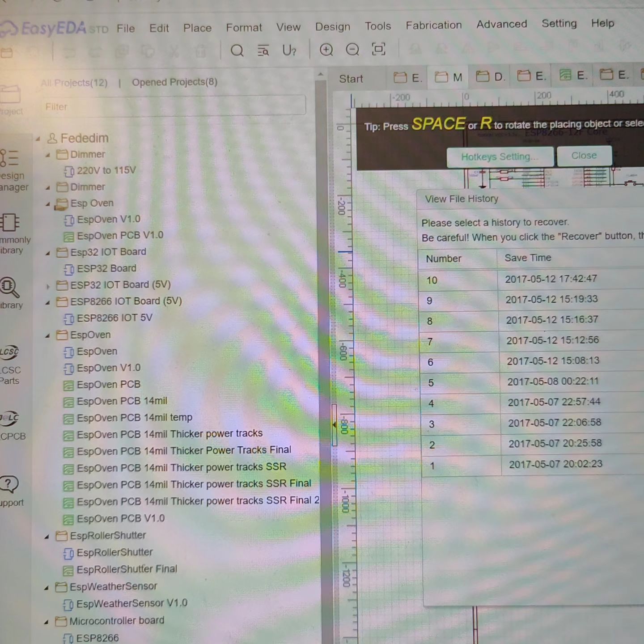The image size is (644, 644).
Task: Click the fit-to-window zoom icon
Action: click(378, 49)
